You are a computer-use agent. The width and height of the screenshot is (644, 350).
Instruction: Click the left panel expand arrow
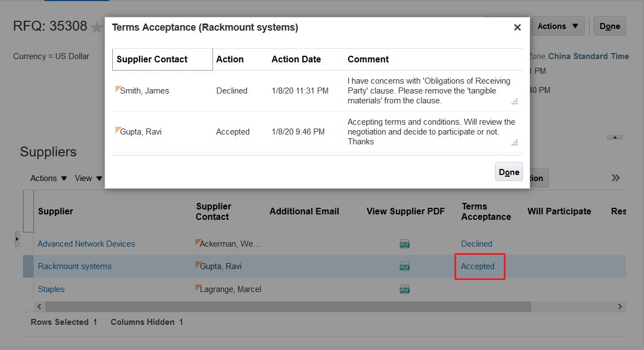(17, 239)
